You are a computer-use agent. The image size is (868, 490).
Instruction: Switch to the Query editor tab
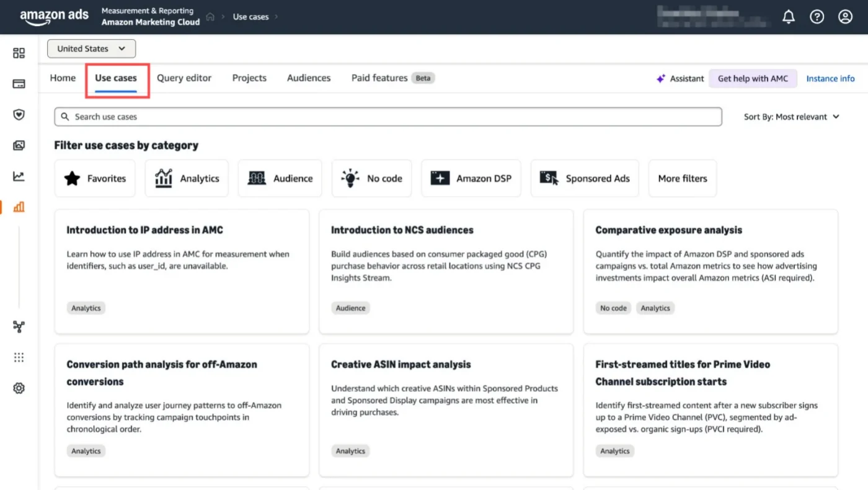click(184, 78)
